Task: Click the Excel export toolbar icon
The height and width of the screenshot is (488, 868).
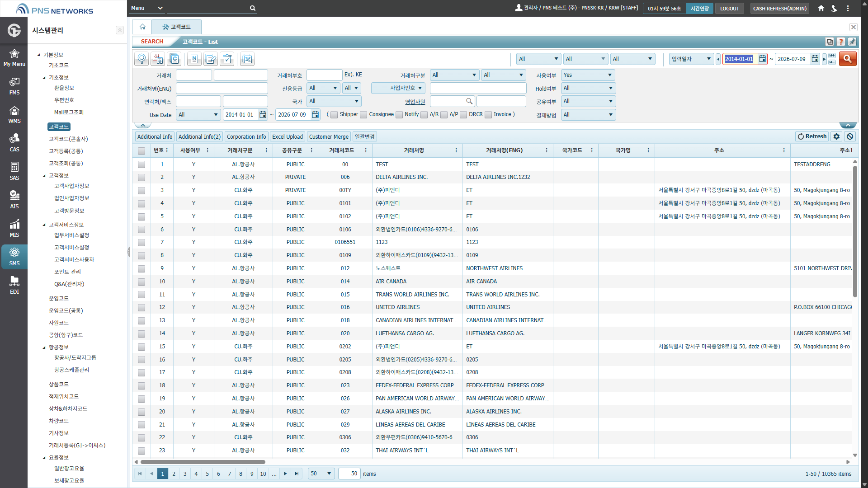Action: click(x=247, y=59)
